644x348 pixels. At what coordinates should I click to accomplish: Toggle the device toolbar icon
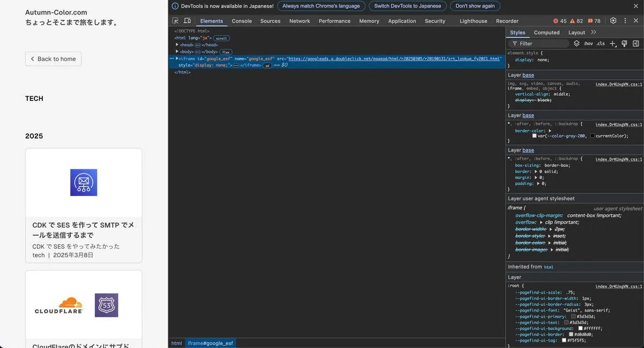[187, 21]
